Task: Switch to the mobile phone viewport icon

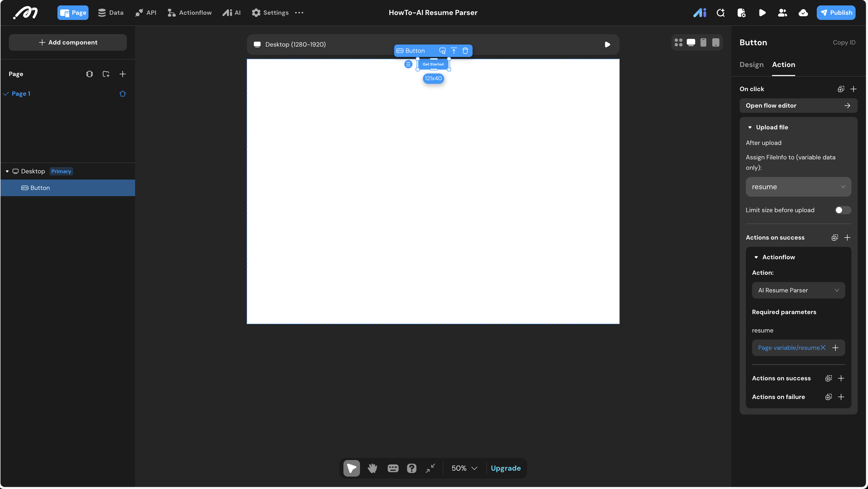Action: [703, 42]
